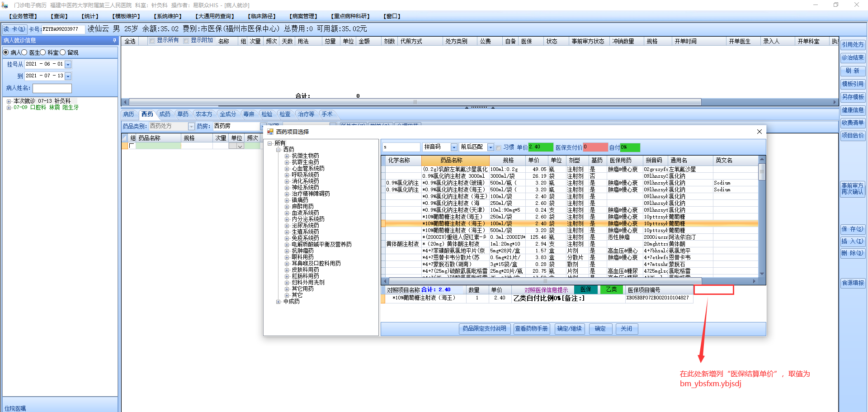Select the 医生 radio button
This screenshot has height=412, width=868.
24,52
